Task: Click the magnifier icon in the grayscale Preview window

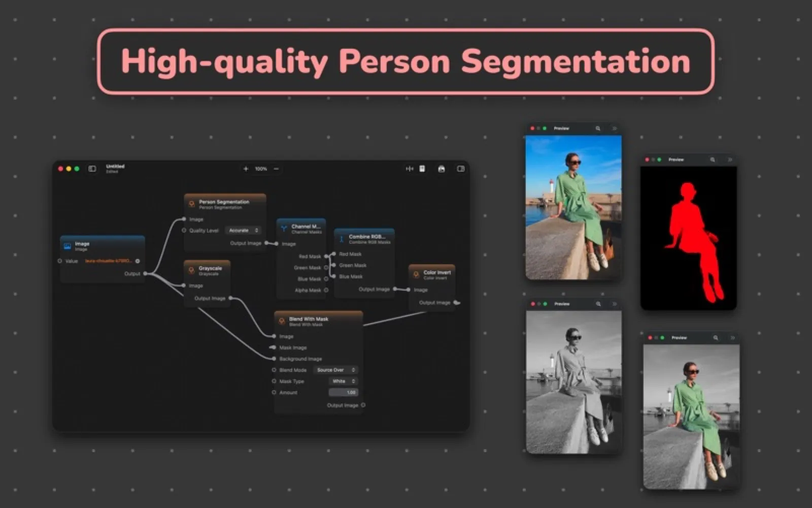Action: (598, 304)
